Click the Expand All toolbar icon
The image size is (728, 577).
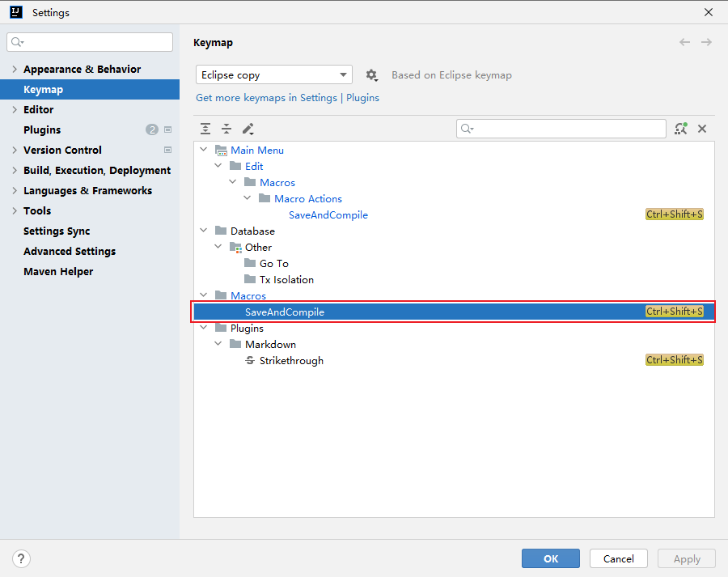(205, 129)
